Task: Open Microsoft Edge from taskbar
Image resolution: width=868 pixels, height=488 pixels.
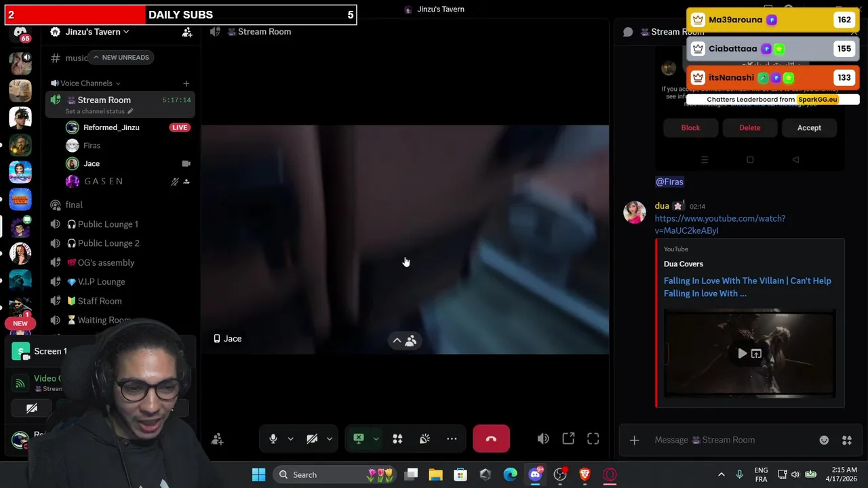Action: [510, 474]
